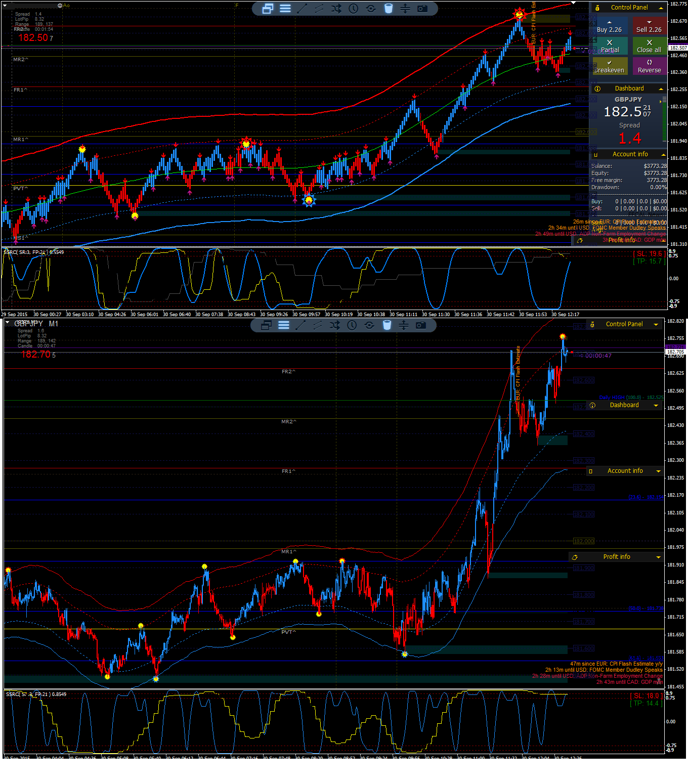
Task: Select the parallel channel tool in the upper chart toolbar
Action: pyautogui.click(x=319, y=9)
